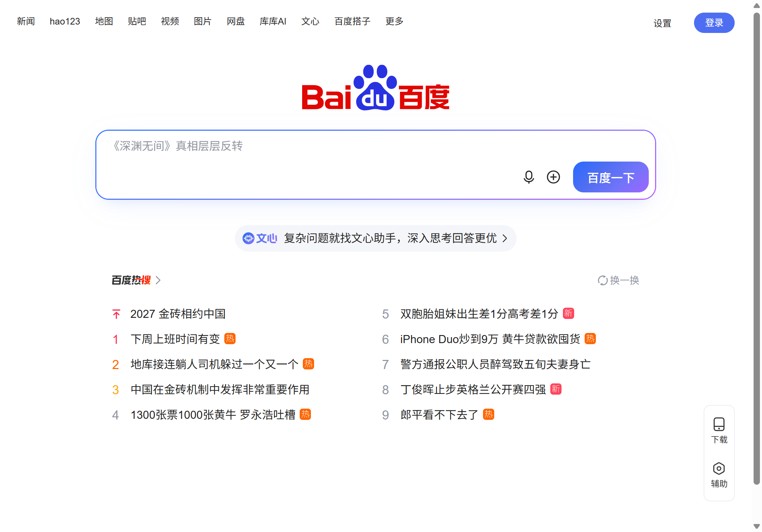The height and width of the screenshot is (532, 762).
Task: Open 网盘 in the top navigation
Action: click(236, 21)
